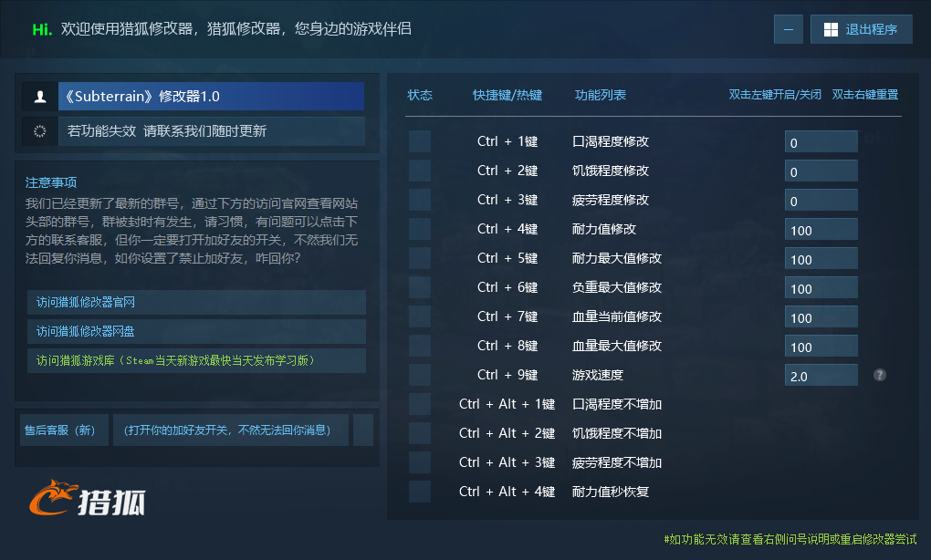The width and height of the screenshot is (931, 560).
Task: Open the 访问猎狐修改器网盘 link
Action: tap(196, 331)
